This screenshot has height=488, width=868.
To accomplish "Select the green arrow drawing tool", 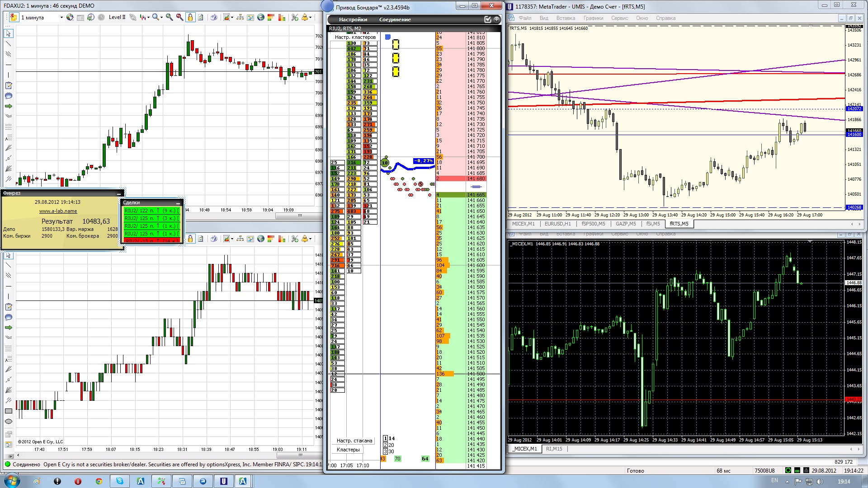I will click(x=8, y=106).
